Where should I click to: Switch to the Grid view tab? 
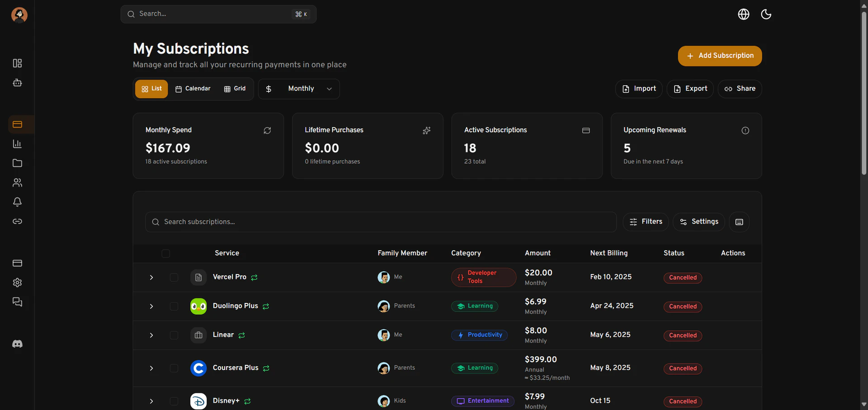coord(235,89)
